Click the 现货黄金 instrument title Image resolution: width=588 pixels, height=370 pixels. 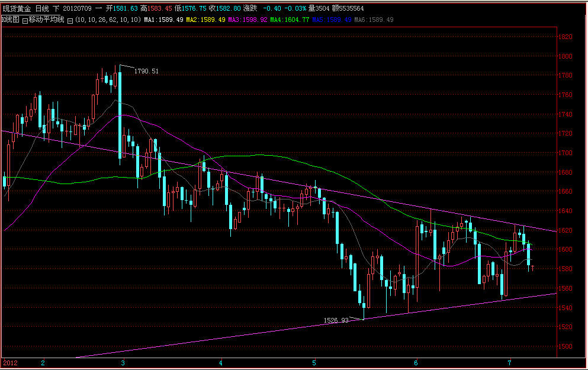coord(17,8)
